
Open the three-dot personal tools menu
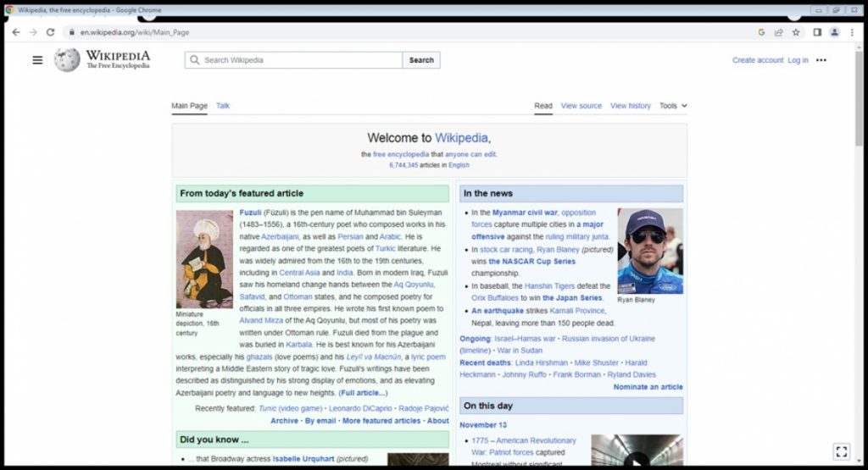click(821, 60)
